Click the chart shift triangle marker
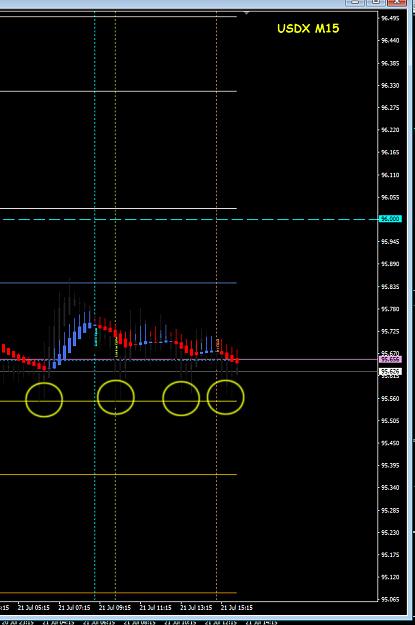415x625 pixels. click(247, 13)
